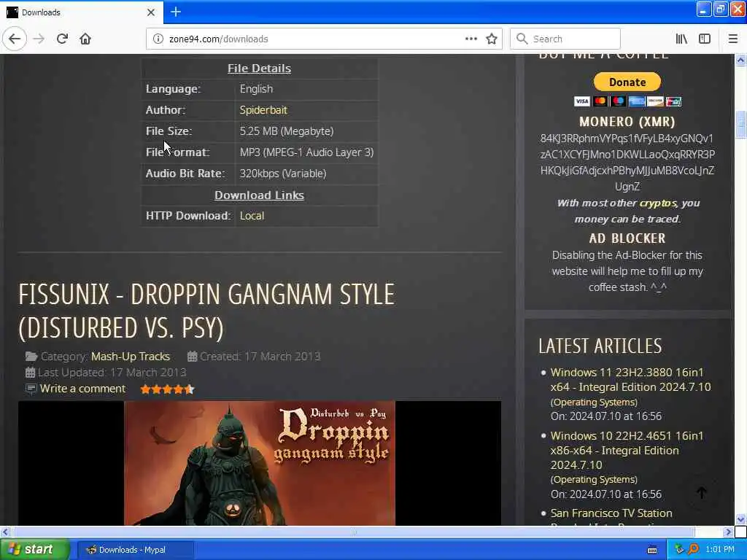
Task: Open Windows 11 23H2.3880 article
Action: [x=631, y=379]
